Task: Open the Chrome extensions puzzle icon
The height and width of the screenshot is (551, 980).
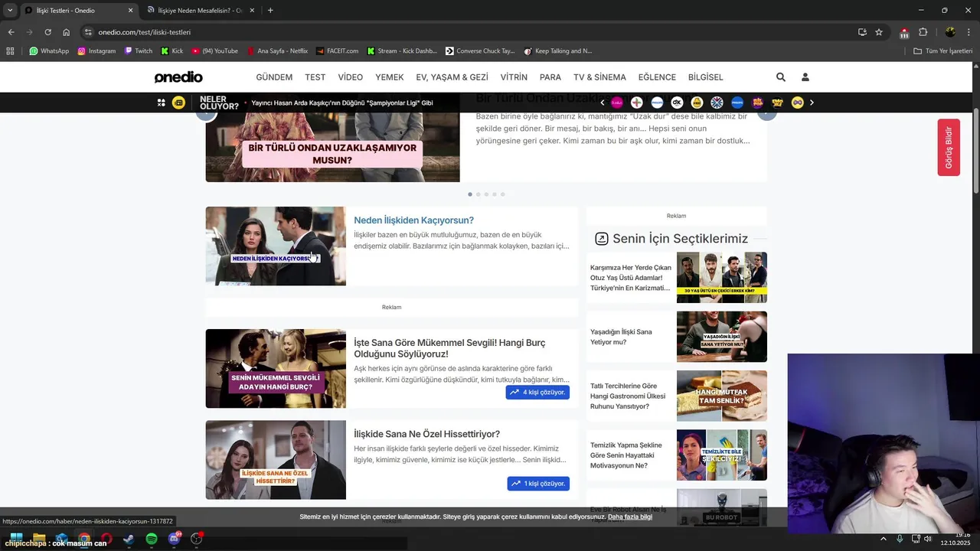Action: [923, 32]
